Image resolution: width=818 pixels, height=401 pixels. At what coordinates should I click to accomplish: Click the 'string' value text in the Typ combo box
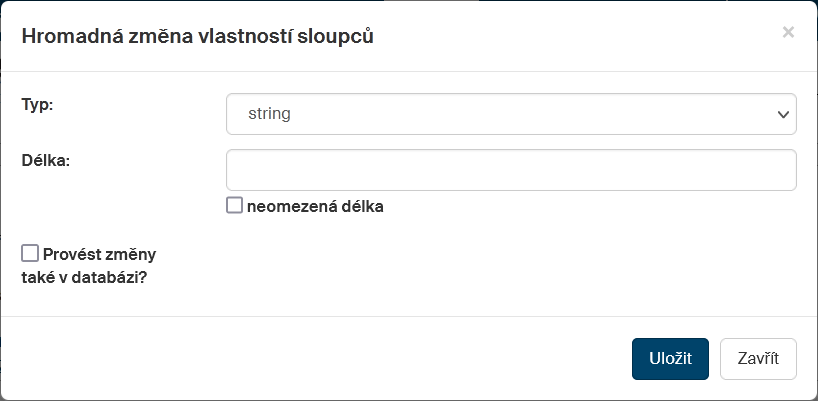point(270,114)
